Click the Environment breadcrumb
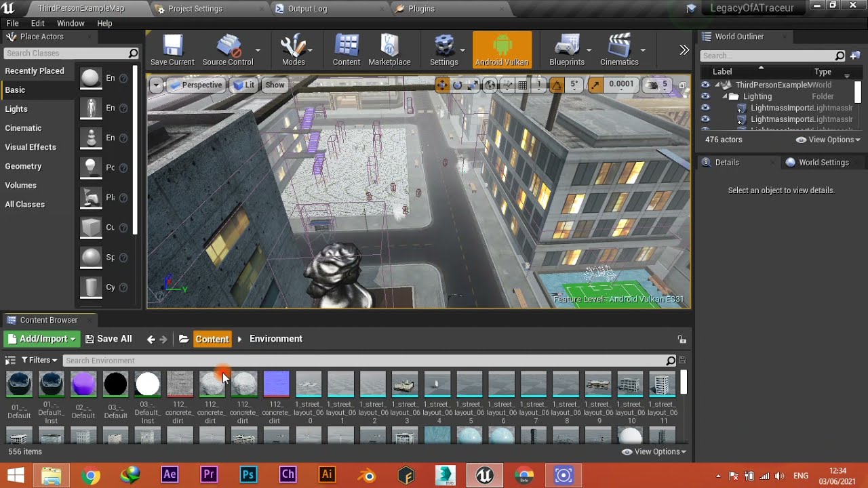Viewport: 868px width, 488px height. pos(276,339)
